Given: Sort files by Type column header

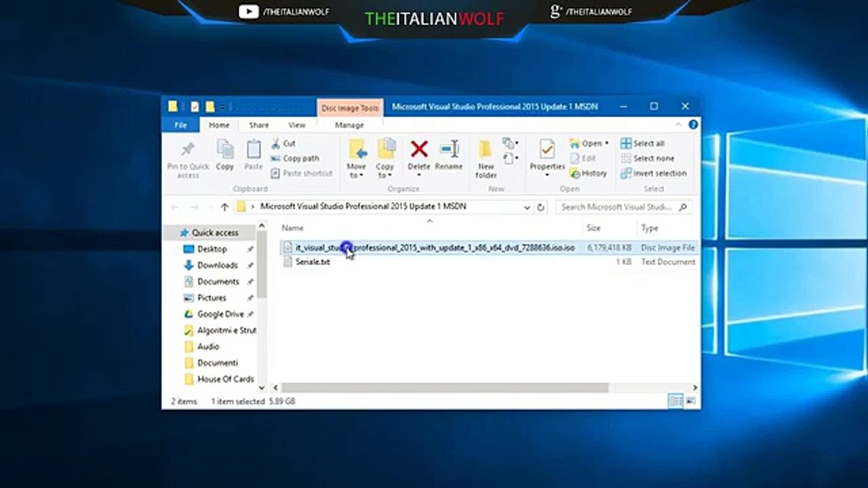Looking at the screenshot, I should click(x=650, y=228).
